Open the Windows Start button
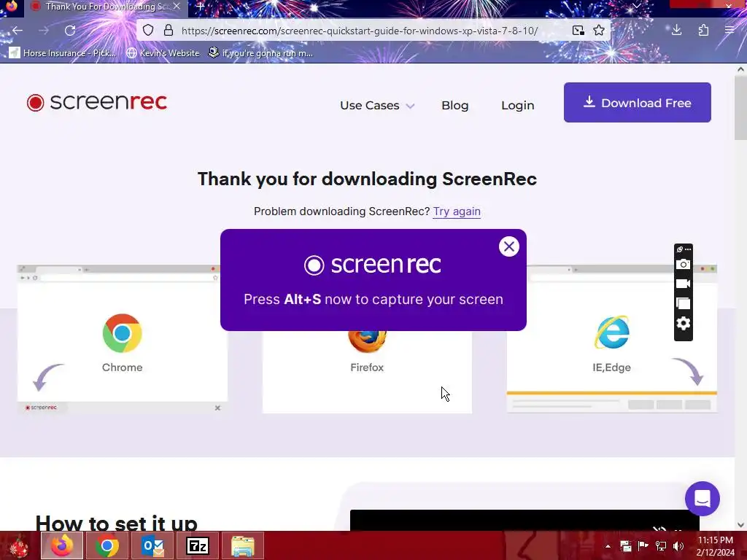 pos(18,545)
